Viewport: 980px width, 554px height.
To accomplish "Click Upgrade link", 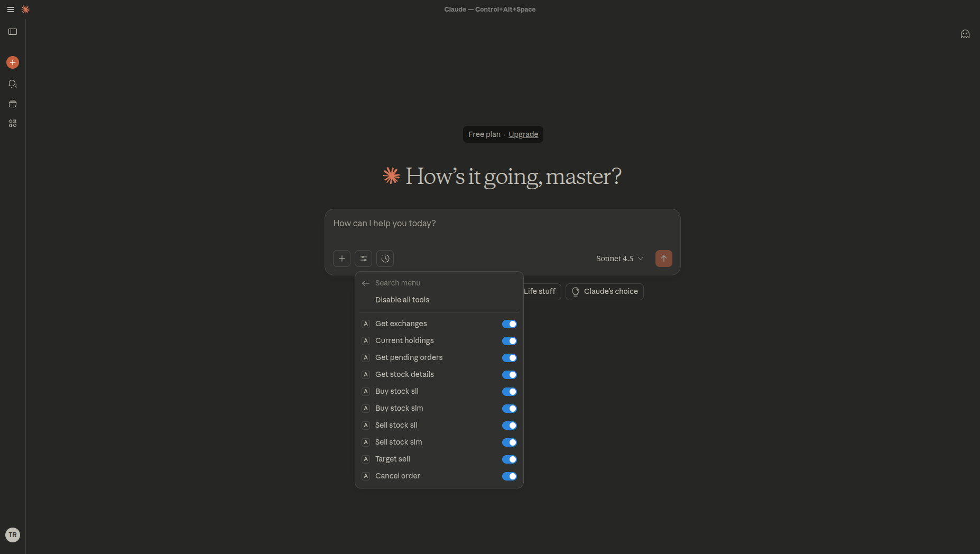I will (523, 134).
